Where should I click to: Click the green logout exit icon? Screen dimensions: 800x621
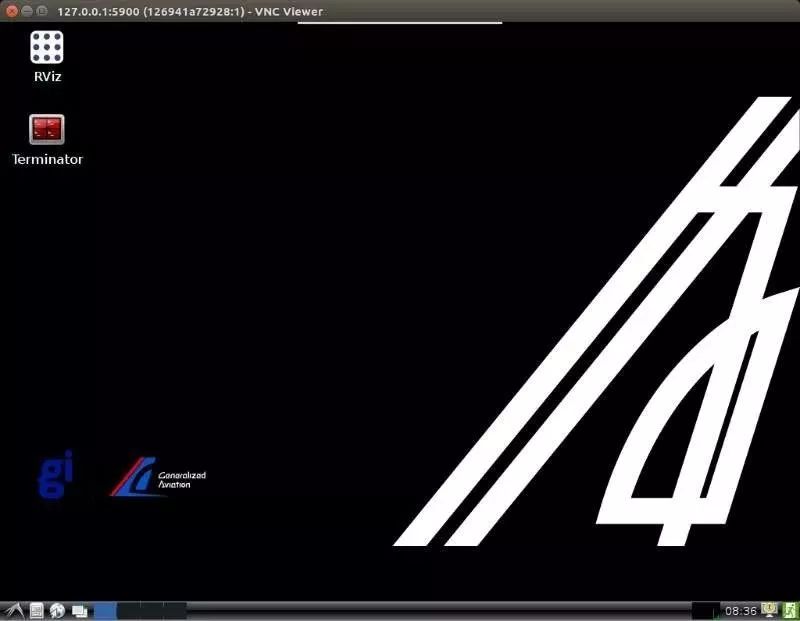[790, 610]
